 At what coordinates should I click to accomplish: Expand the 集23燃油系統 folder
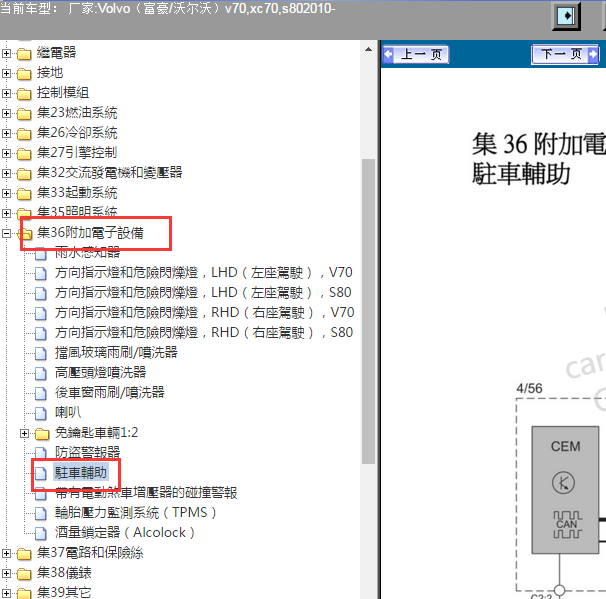coord(6,113)
